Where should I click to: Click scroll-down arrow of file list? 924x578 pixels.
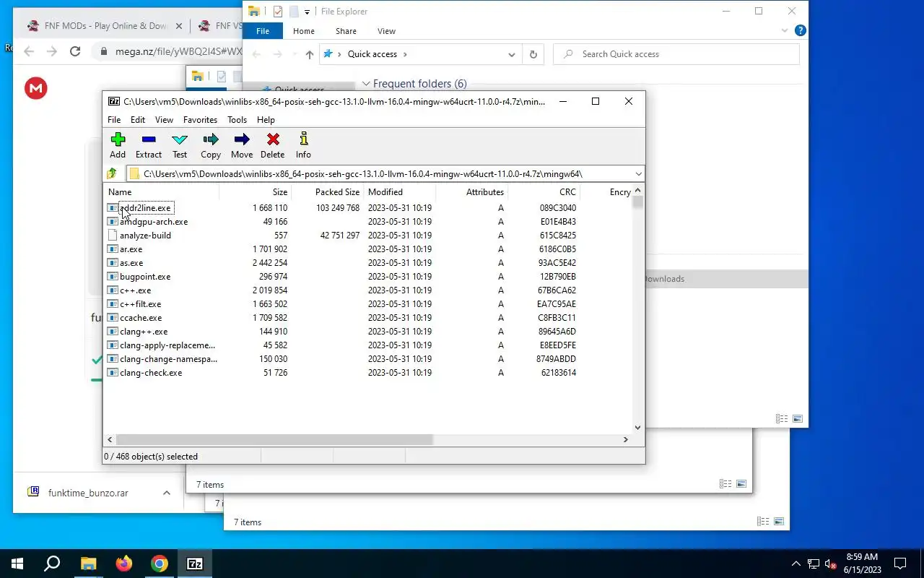point(637,428)
